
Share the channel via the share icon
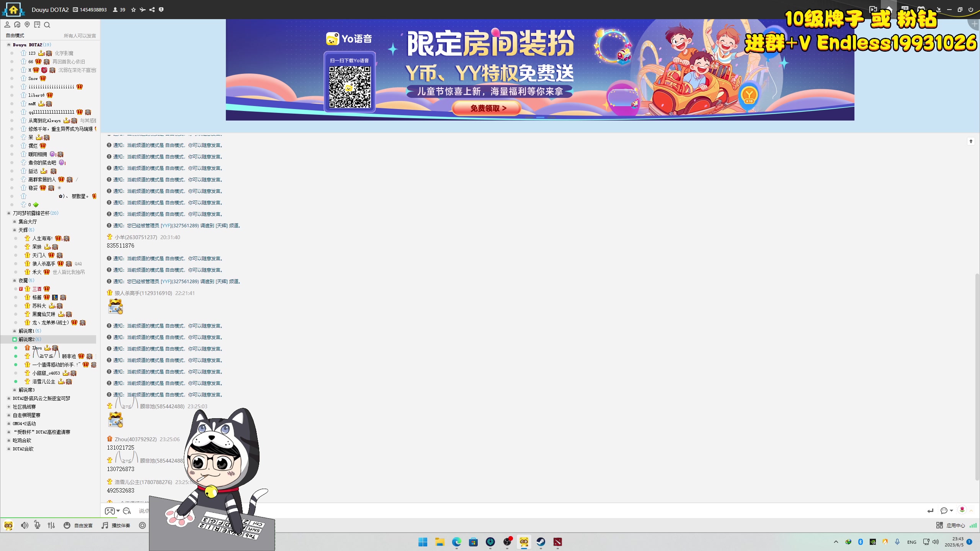tap(152, 10)
